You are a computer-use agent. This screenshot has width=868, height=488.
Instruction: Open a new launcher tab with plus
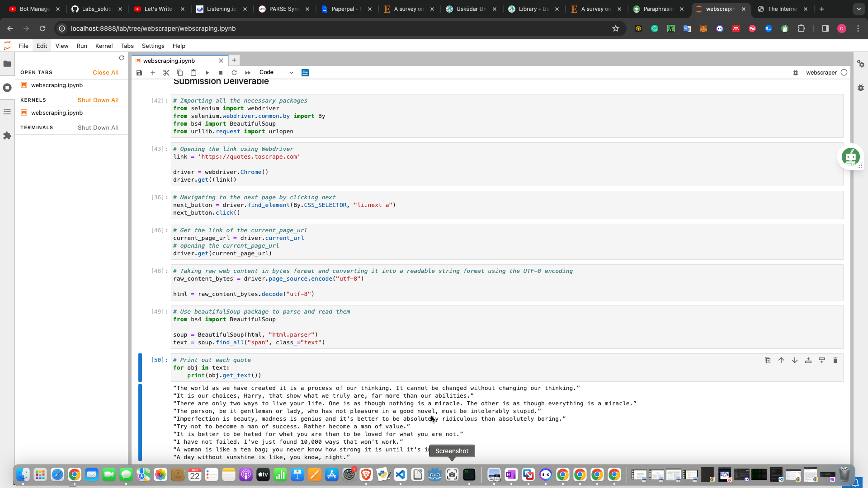click(x=234, y=60)
